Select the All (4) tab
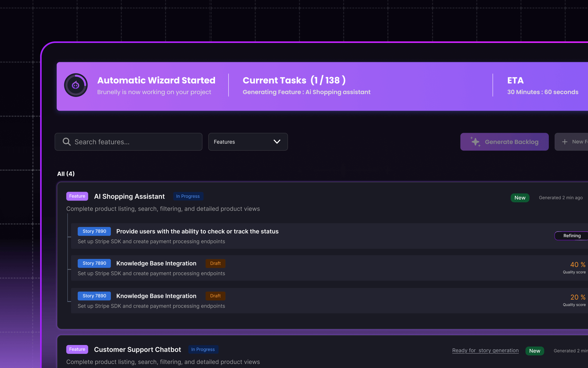The image size is (588, 368). (x=66, y=174)
